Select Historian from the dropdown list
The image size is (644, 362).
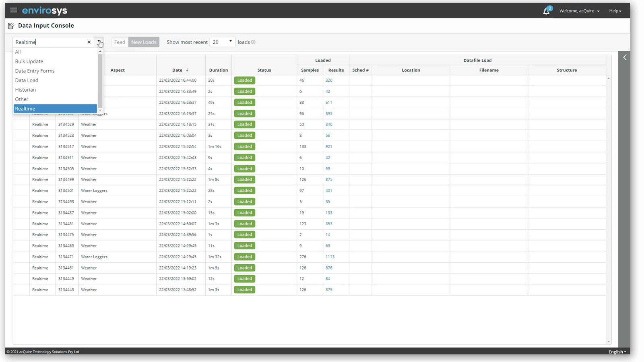[25, 90]
